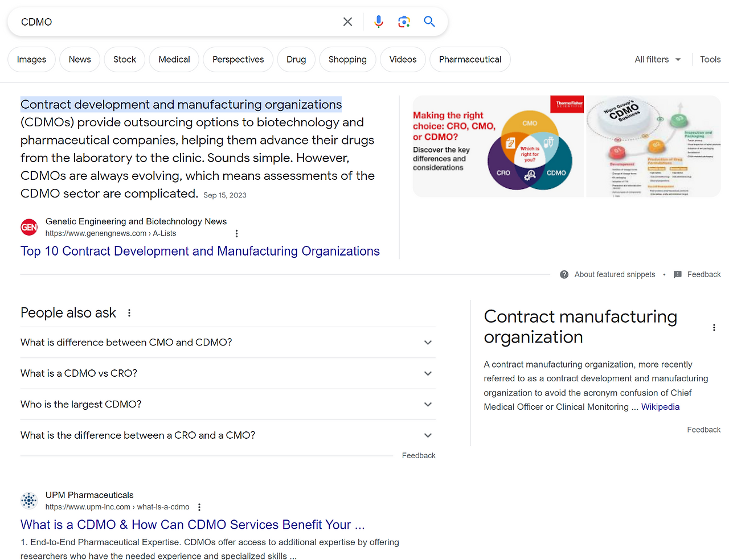The height and width of the screenshot is (560, 729).
Task: Filter results by Stock
Action: click(x=125, y=59)
